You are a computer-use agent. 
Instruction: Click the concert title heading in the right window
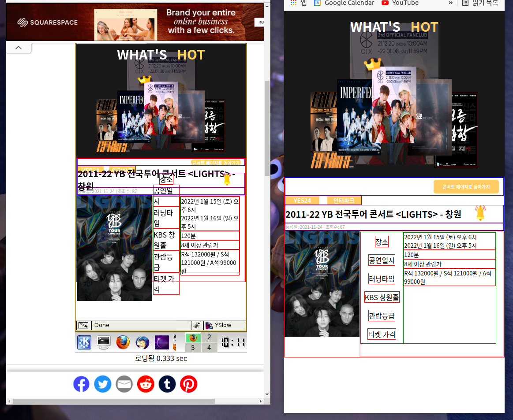pyautogui.click(x=373, y=215)
